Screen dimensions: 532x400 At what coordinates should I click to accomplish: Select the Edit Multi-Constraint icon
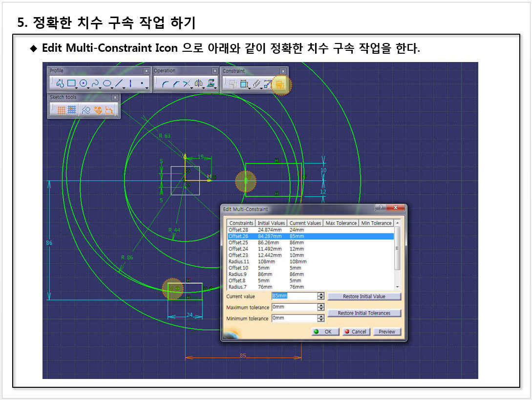tap(280, 84)
